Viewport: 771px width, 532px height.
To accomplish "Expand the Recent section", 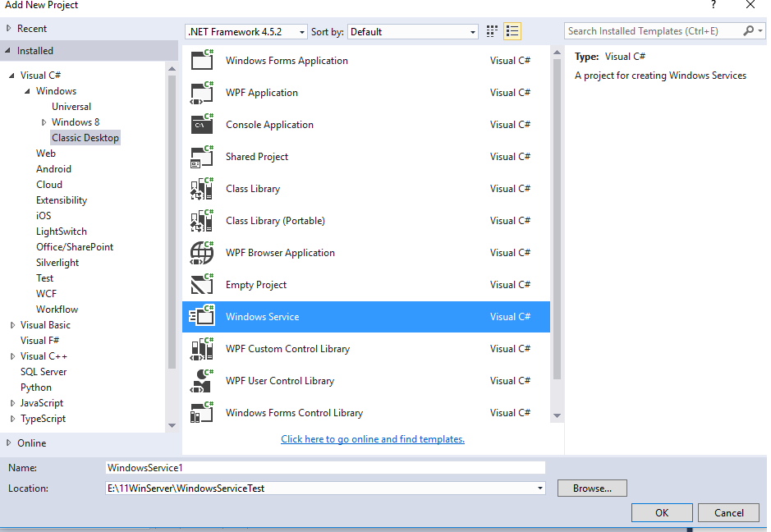I will (x=9, y=29).
